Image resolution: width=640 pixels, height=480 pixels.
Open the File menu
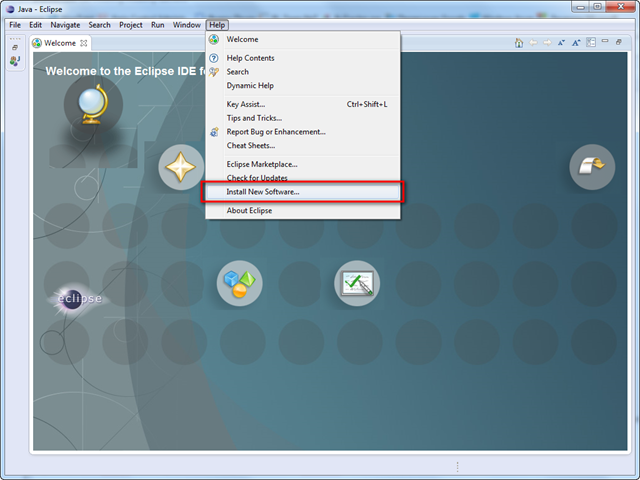pyautogui.click(x=15, y=25)
